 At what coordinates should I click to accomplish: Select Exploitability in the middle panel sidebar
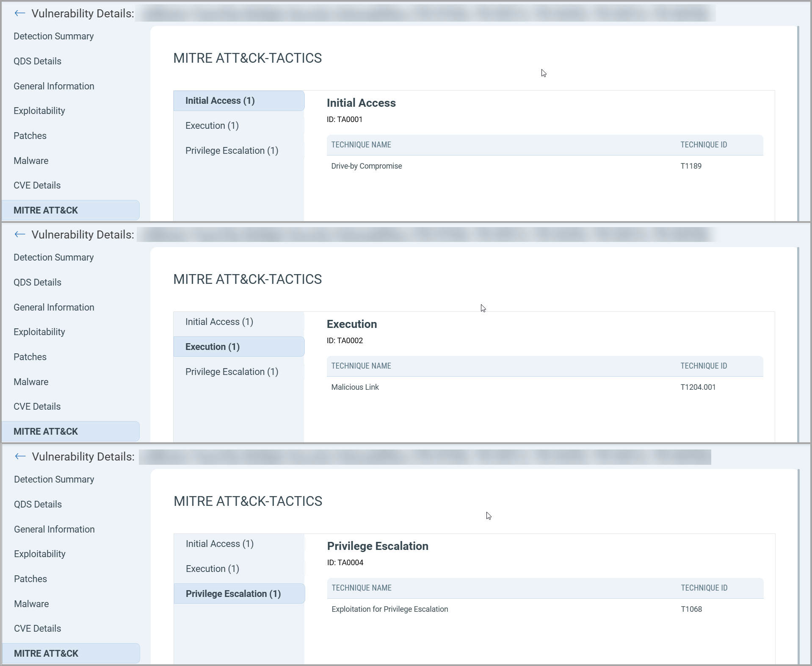pos(39,332)
